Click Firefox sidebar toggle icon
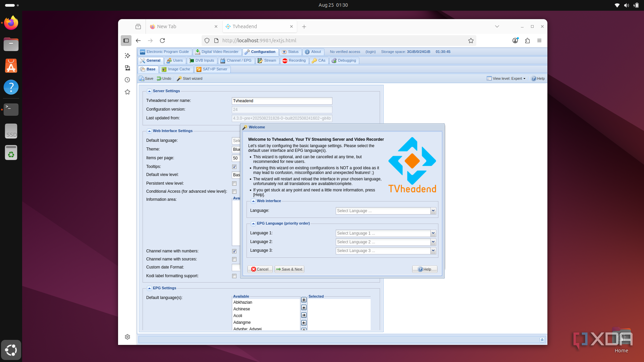Viewport: 644px width, 362px height. [126, 41]
